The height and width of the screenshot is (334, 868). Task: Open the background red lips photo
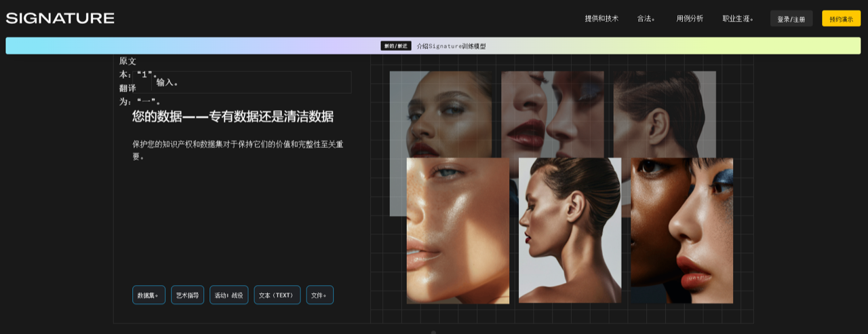tap(552, 114)
